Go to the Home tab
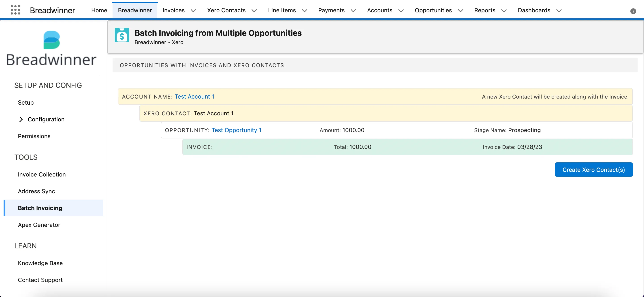The height and width of the screenshot is (297, 644). pyautogui.click(x=99, y=10)
